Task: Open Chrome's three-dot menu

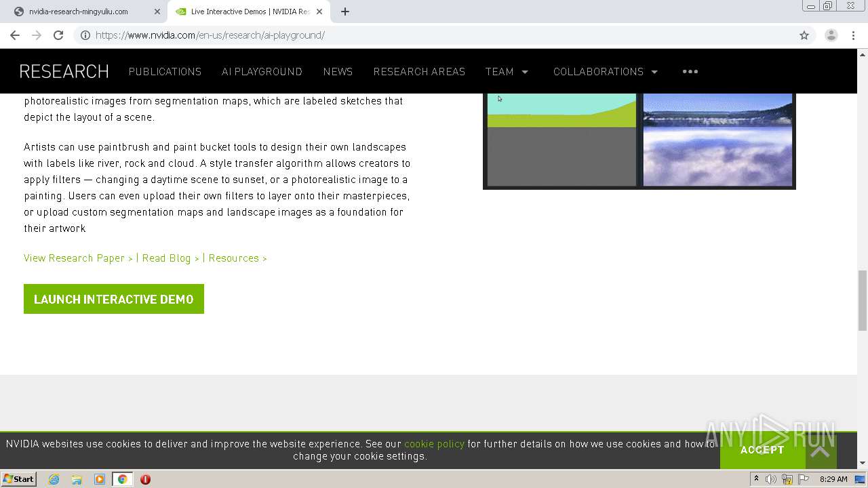Action: pyautogui.click(x=854, y=35)
